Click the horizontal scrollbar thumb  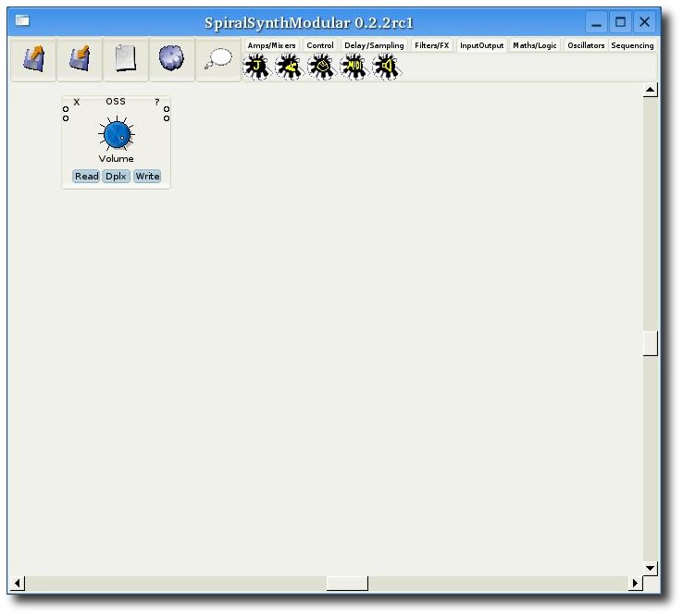click(347, 583)
